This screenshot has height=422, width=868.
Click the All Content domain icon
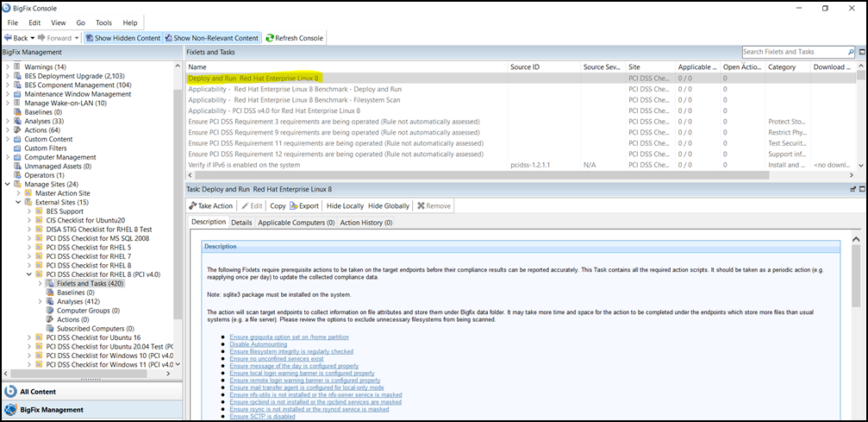(x=10, y=392)
